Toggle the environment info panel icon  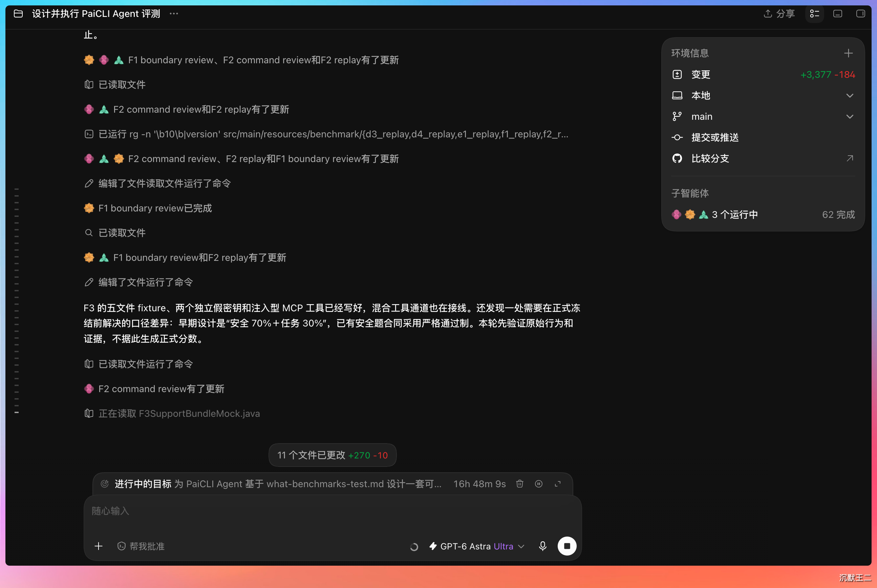(814, 14)
